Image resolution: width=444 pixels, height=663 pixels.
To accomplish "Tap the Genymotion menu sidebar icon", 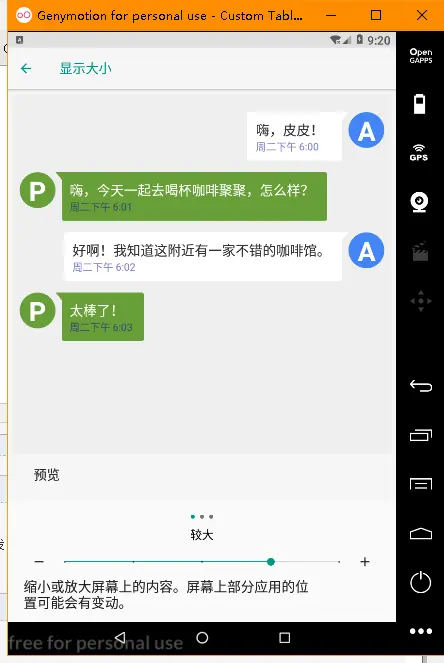I will (x=421, y=484).
